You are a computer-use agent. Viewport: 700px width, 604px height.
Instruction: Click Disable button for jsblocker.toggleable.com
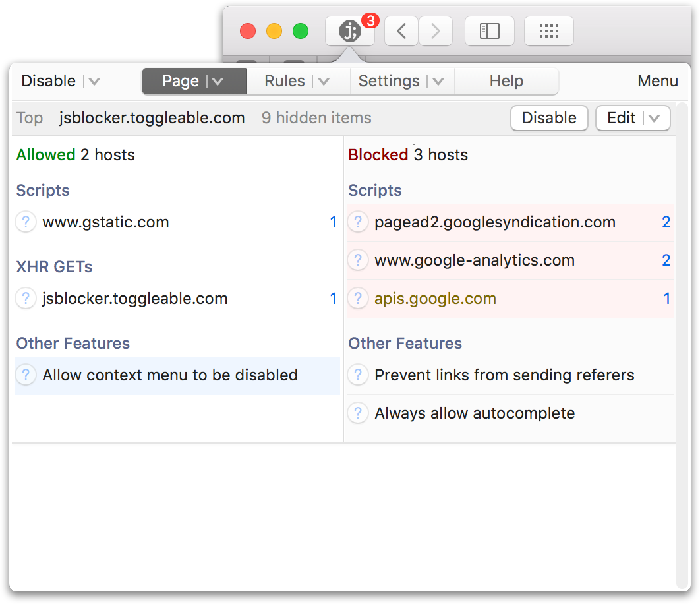pos(549,118)
